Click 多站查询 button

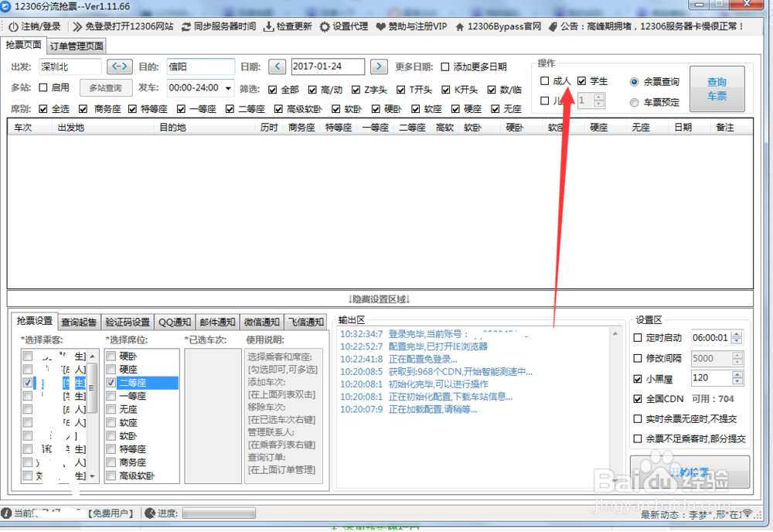pos(105,87)
